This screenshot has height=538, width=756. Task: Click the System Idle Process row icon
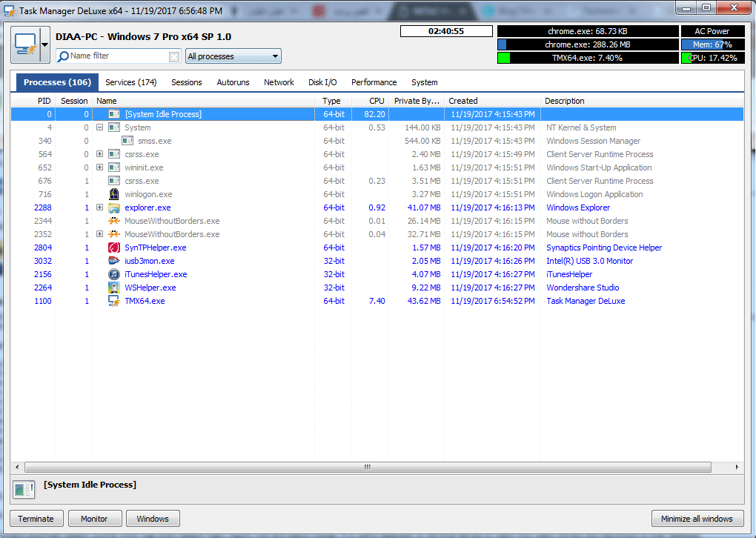(114, 114)
